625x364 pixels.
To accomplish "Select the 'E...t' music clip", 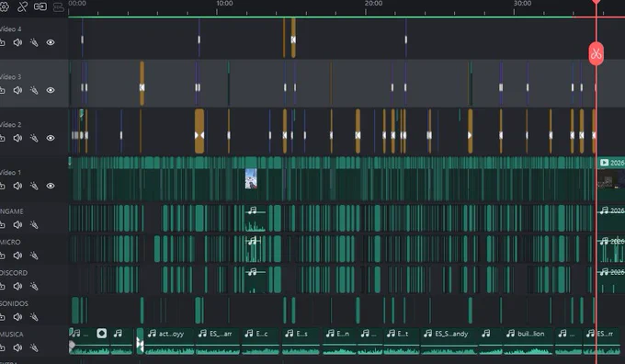I will tap(402, 341).
